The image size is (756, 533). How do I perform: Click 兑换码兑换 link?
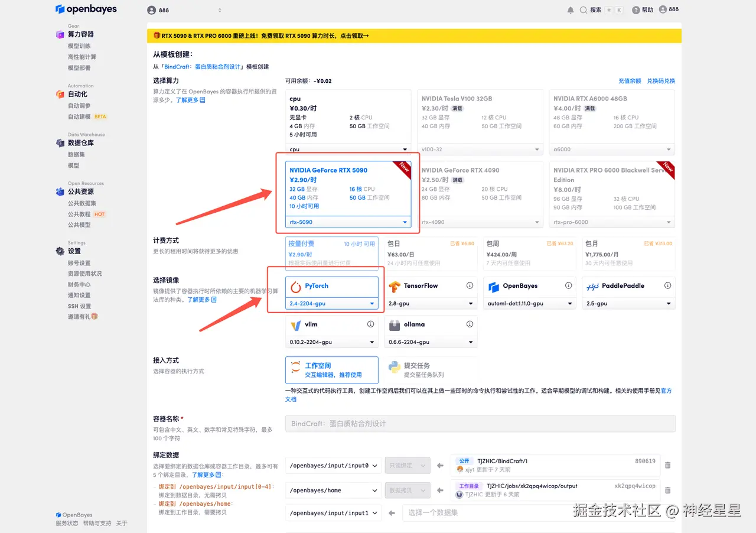pos(661,81)
